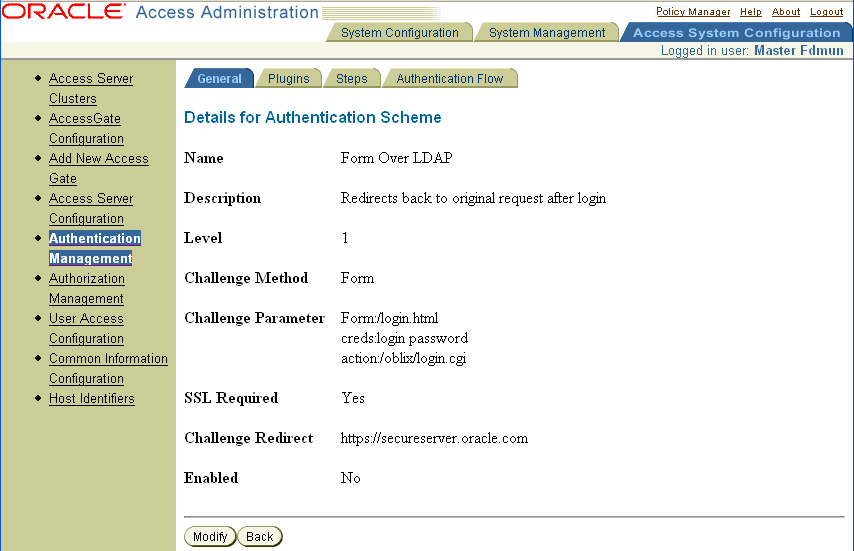The image size is (854, 551).
Task: Go to Access Server Clusters
Action: tap(91, 88)
